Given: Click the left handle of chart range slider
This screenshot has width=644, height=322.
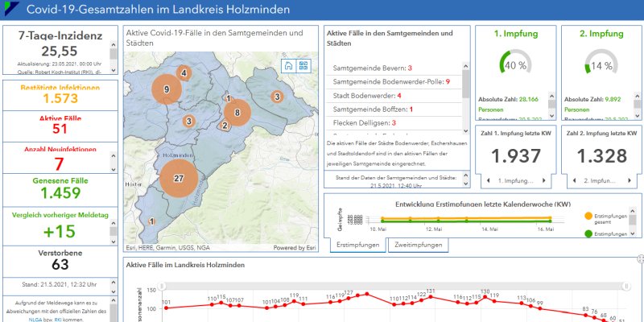Looking at the screenshot, I should click(x=162, y=286).
